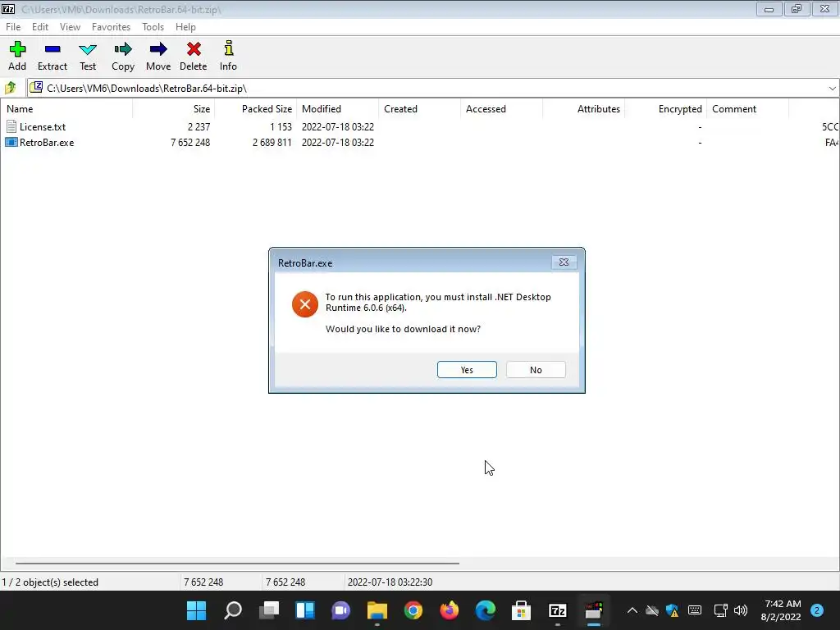Open the Windows Start menu
This screenshot has width=840, height=630.
click(196, 610)
